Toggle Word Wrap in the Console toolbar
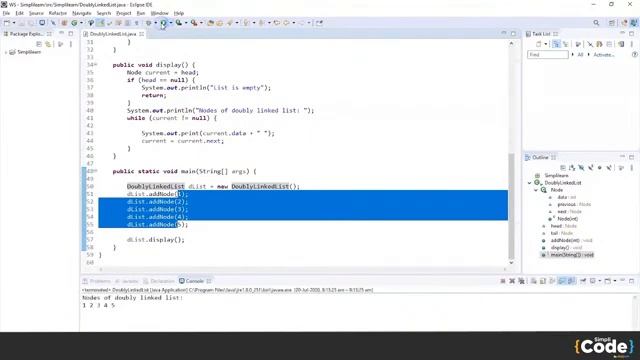The image size is (640, 360). tap(552, 281)
